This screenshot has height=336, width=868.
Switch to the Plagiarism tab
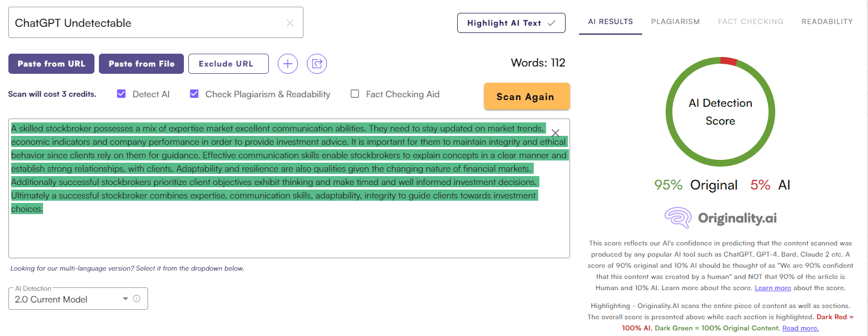(675, 22)
